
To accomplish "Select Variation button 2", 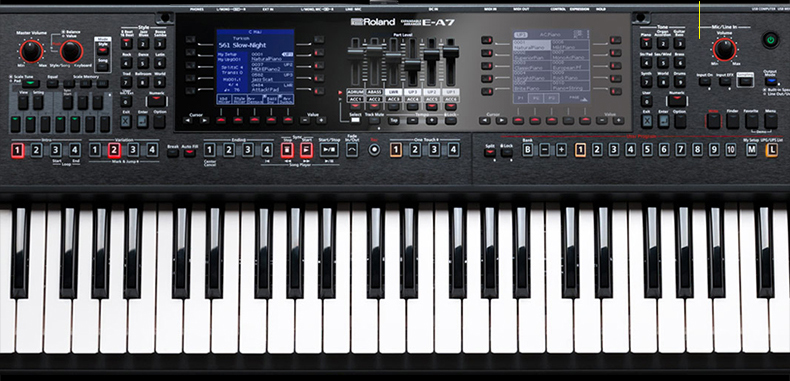I will coord(114,150).
